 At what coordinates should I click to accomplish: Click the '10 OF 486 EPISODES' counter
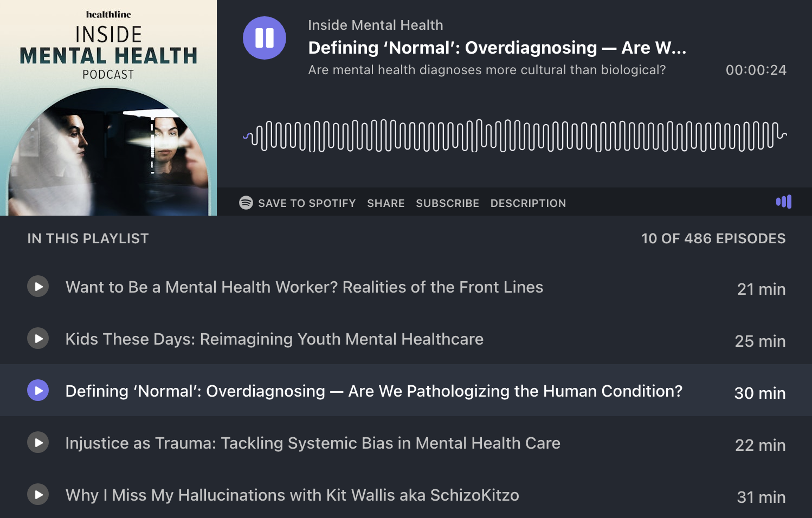click(713, 238)
